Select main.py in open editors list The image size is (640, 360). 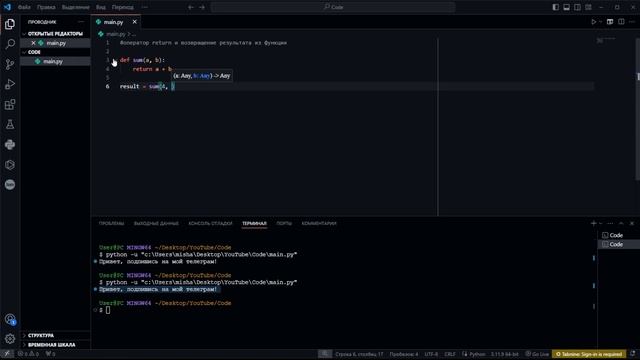pos(56,43)
